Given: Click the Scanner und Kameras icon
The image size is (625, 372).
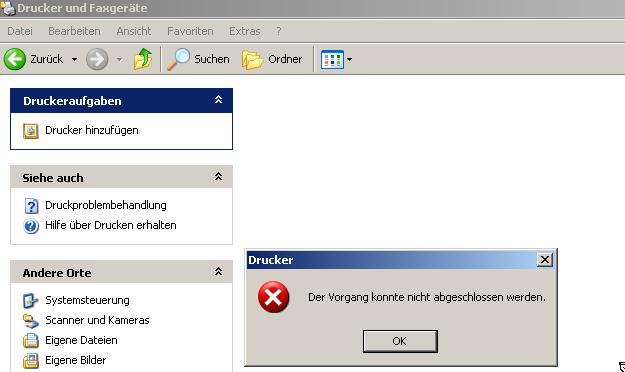Looking at the screenshot, I should 31,321.
